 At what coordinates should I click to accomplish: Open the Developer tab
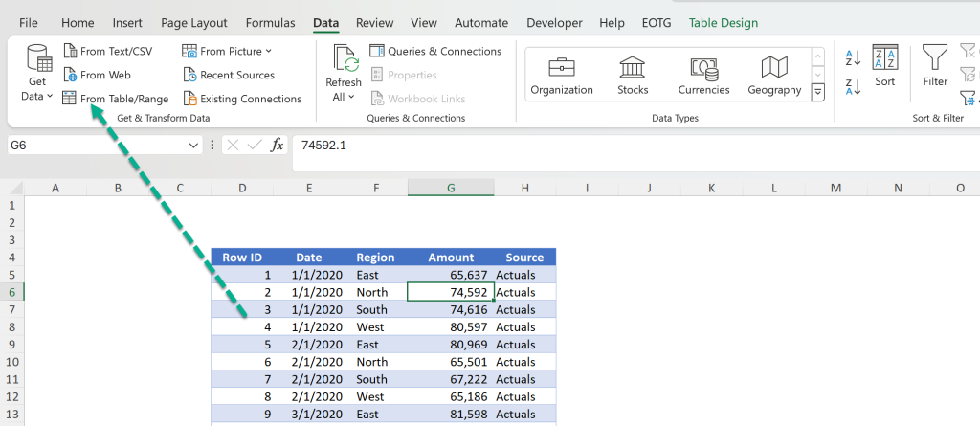[x=554, y=23]
